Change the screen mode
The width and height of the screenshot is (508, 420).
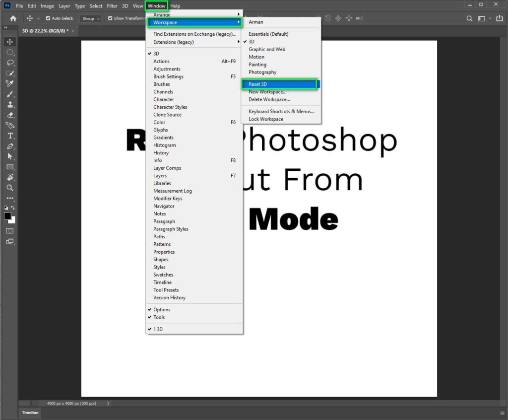point(10,242)
